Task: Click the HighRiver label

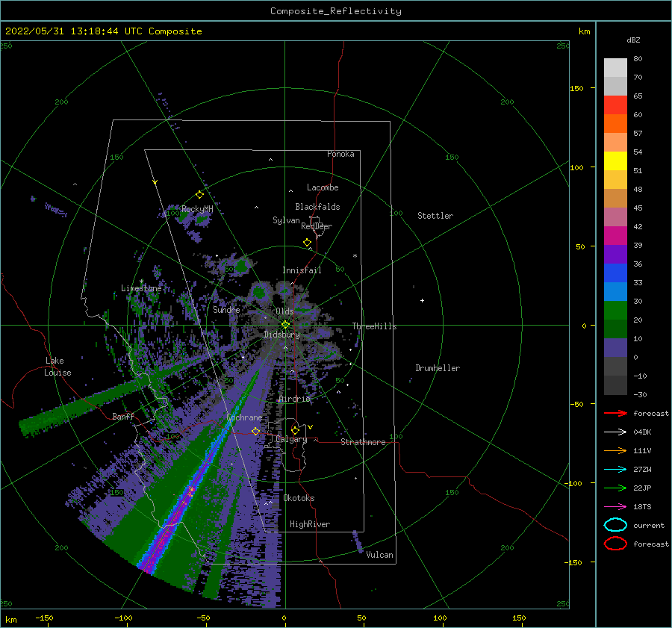Action: 310,524
